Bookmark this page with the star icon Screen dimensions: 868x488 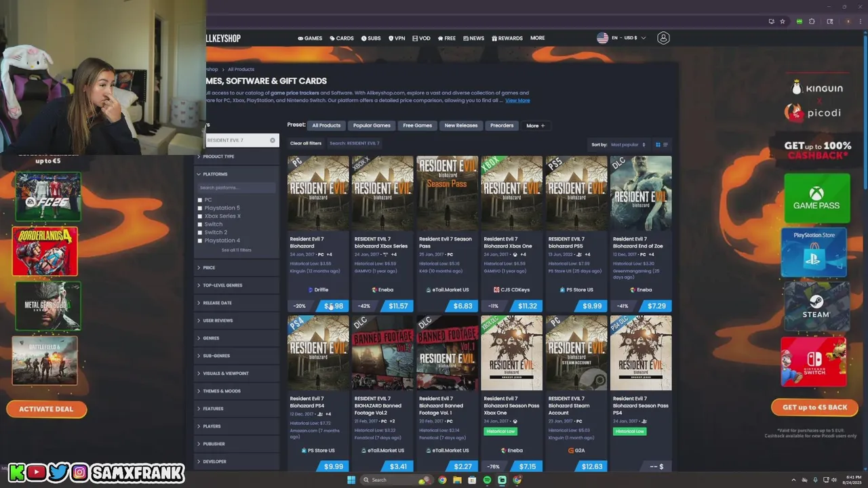pos(782,21)
